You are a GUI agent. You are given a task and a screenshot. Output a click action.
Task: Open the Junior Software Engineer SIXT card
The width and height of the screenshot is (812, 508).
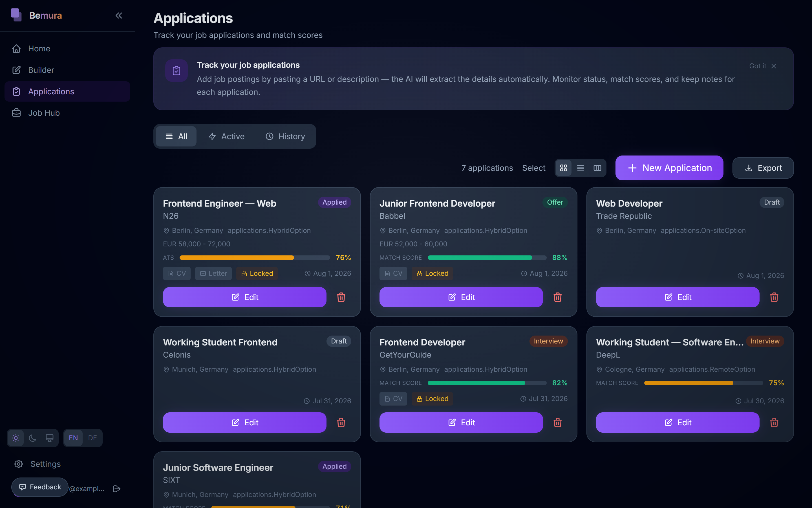click(x=257, y=480)
